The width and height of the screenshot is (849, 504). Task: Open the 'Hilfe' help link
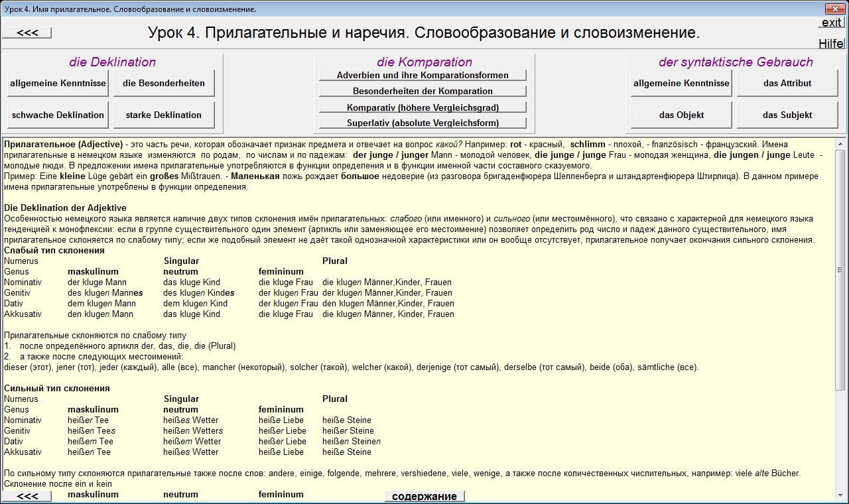[x=831, y=44]
